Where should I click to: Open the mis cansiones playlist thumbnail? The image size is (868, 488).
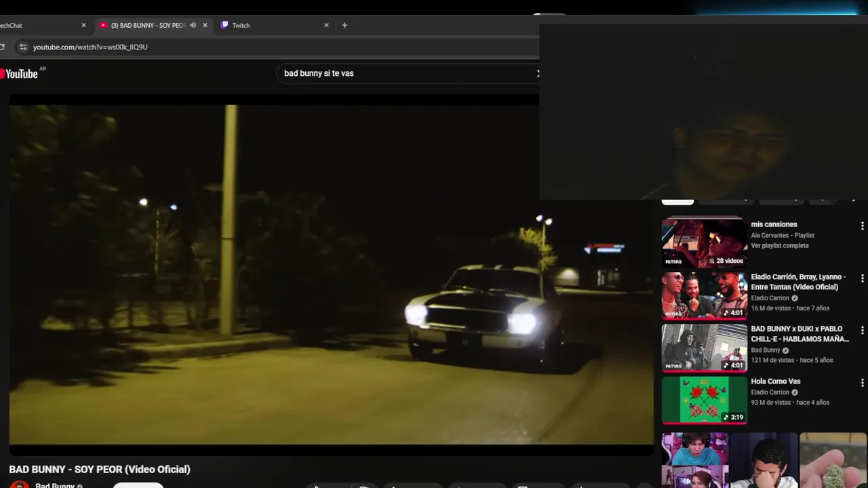click(x=705, y=243)
